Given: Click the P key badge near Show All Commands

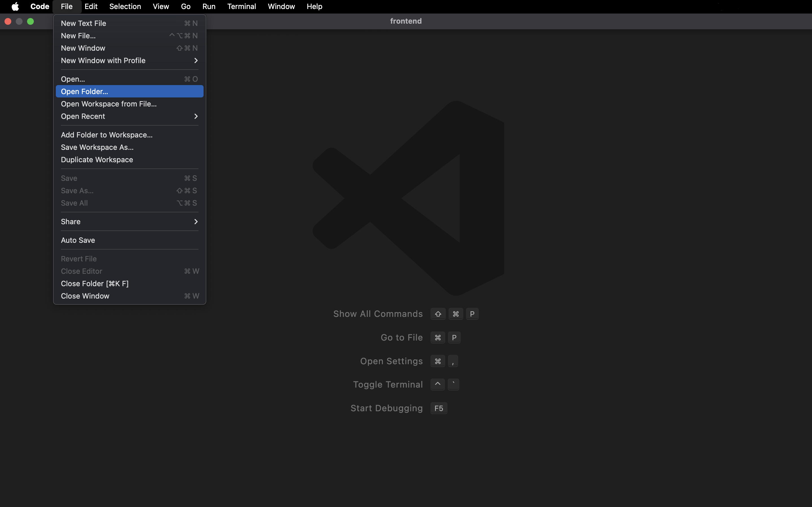Looking at the screenshot, I should (472, 313).
